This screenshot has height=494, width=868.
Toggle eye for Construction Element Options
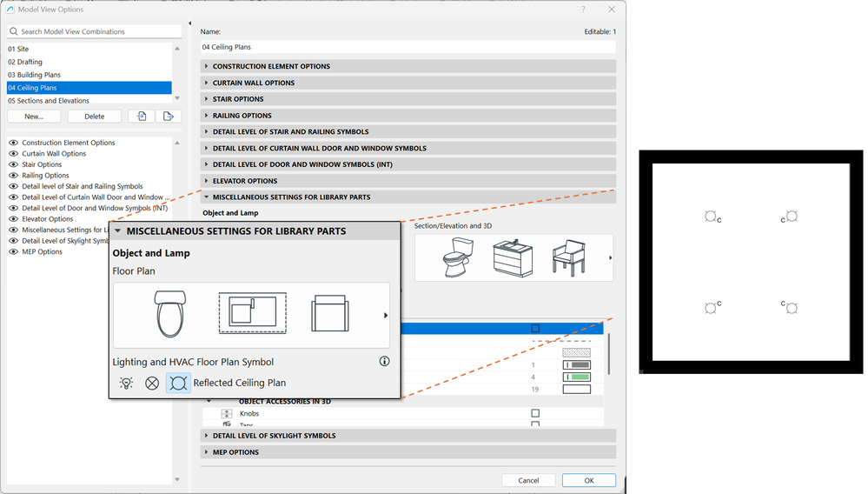pos(14,143)
